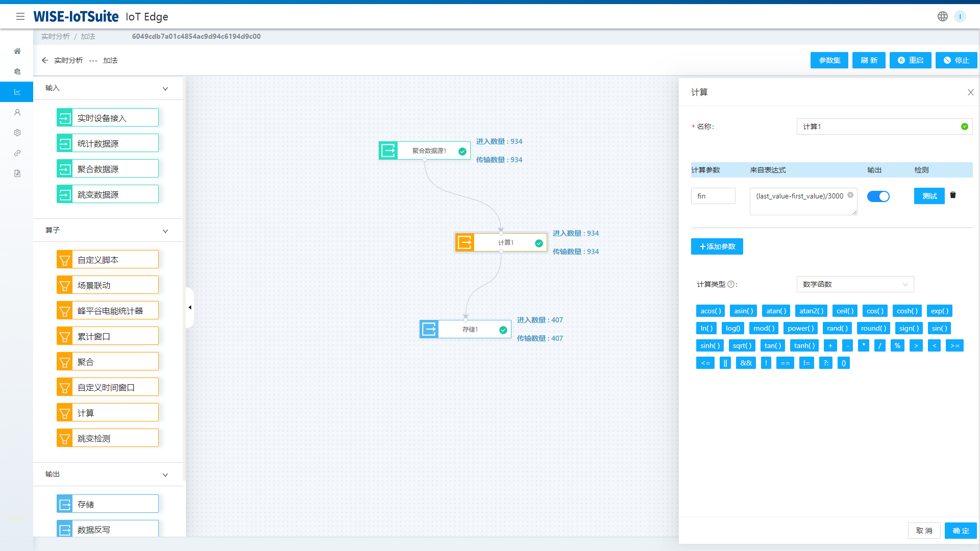Click the globe language icon
This screenshot has height=551, width=980.
(942, 16)
